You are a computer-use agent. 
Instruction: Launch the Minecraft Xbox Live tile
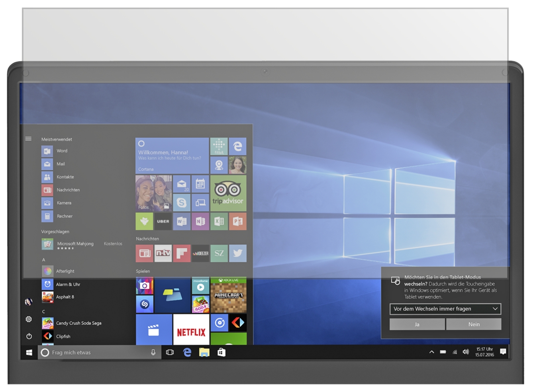[x=229, y=295]
